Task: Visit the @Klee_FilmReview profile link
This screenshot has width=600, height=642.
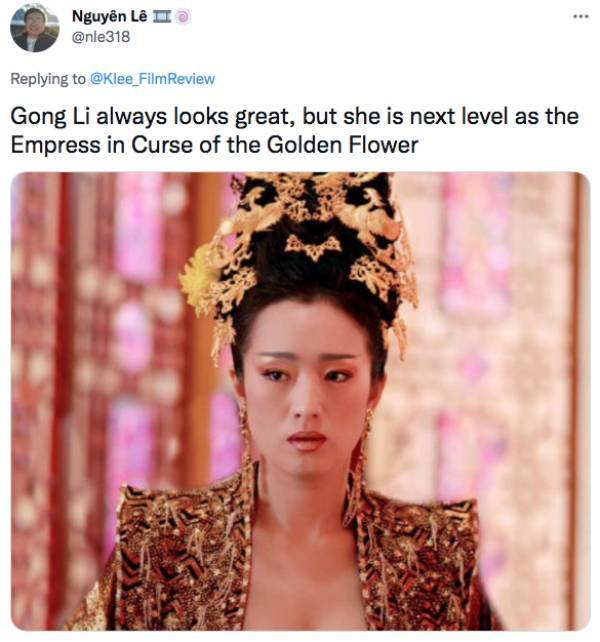Action: coord(152,79)
